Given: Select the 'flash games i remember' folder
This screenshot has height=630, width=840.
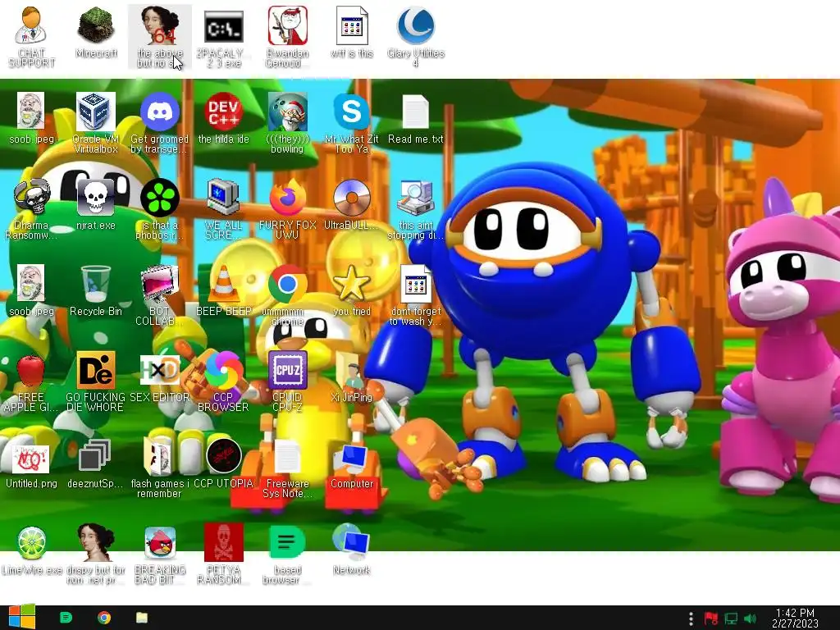Looking at the screenshot, I should [160, 456].
